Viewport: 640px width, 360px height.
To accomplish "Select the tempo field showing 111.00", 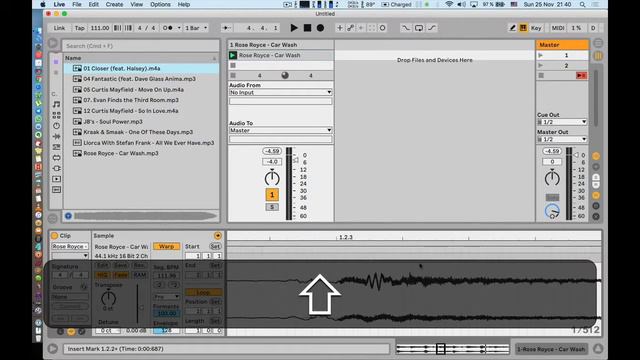I will pyautogui.click(x=100, y=28).
